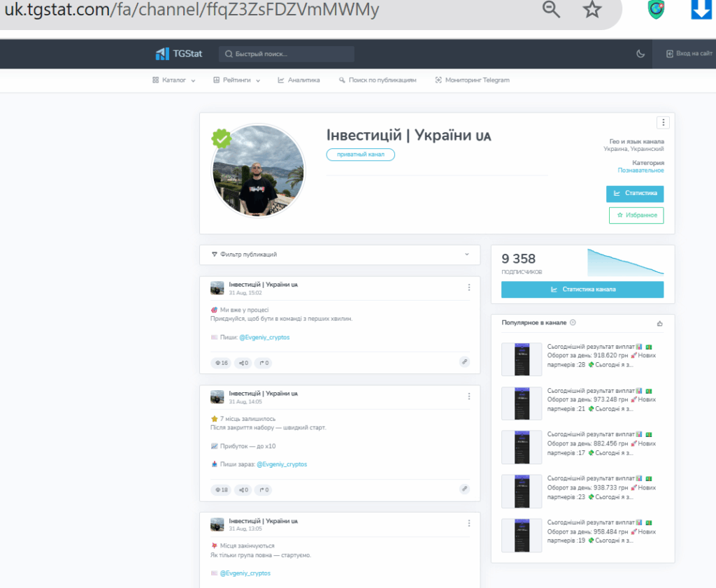Click the channel title Інвестицій | України

(x=408, y=136)
